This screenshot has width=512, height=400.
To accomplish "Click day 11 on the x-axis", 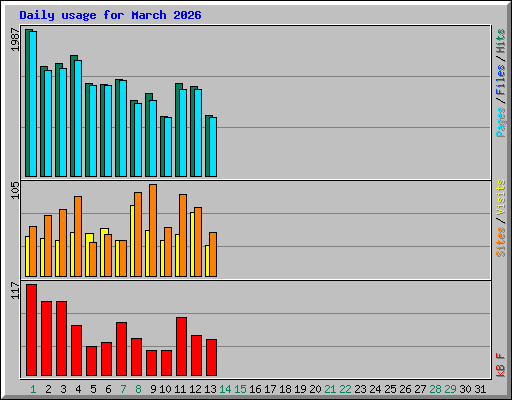I will click(x=180, y=389).
